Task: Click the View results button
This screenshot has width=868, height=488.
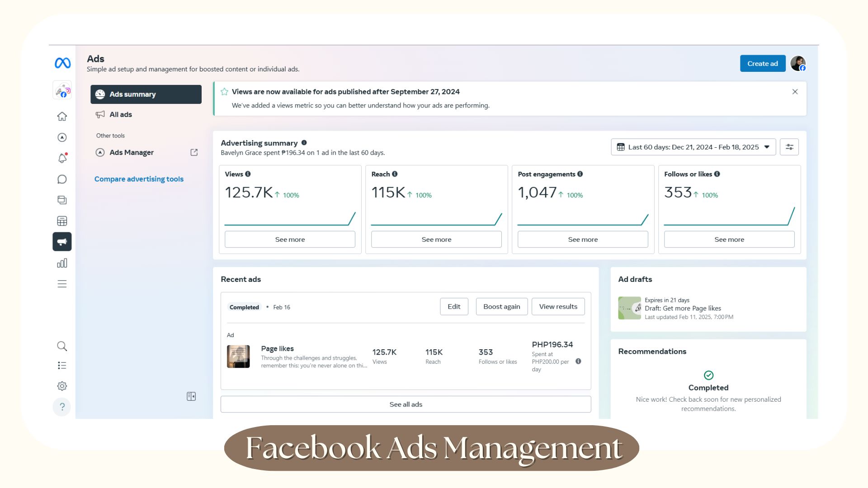Action: pyautogui.click(x=558, y=307)
